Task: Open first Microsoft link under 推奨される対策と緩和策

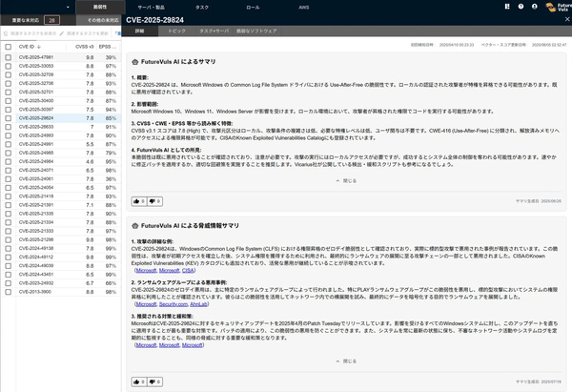Action: coord(146,345)
